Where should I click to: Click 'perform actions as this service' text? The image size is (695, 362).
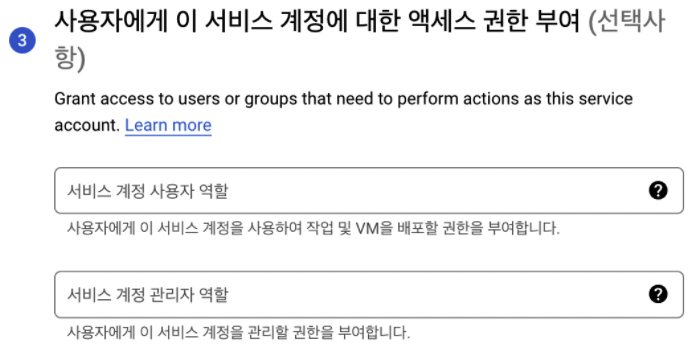point(515,99)
